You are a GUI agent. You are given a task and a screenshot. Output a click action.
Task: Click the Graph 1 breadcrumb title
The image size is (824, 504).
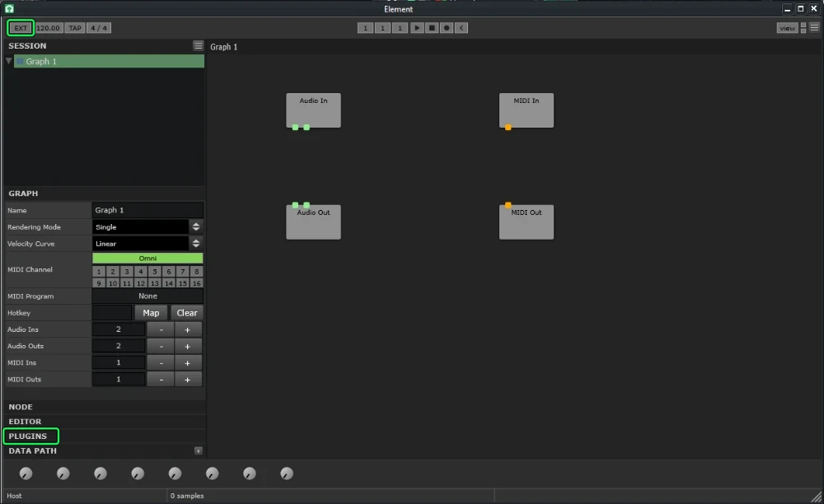224,47
